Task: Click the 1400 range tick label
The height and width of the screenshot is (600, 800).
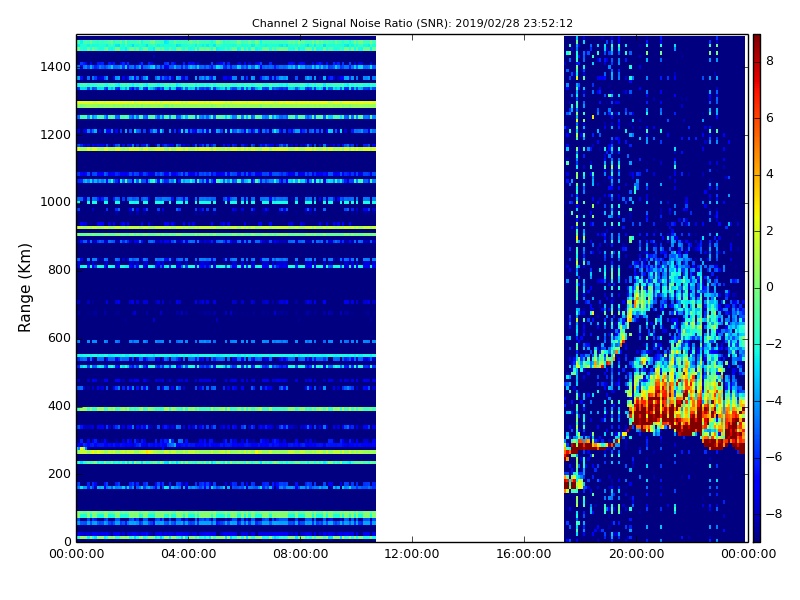Action: 56,67
